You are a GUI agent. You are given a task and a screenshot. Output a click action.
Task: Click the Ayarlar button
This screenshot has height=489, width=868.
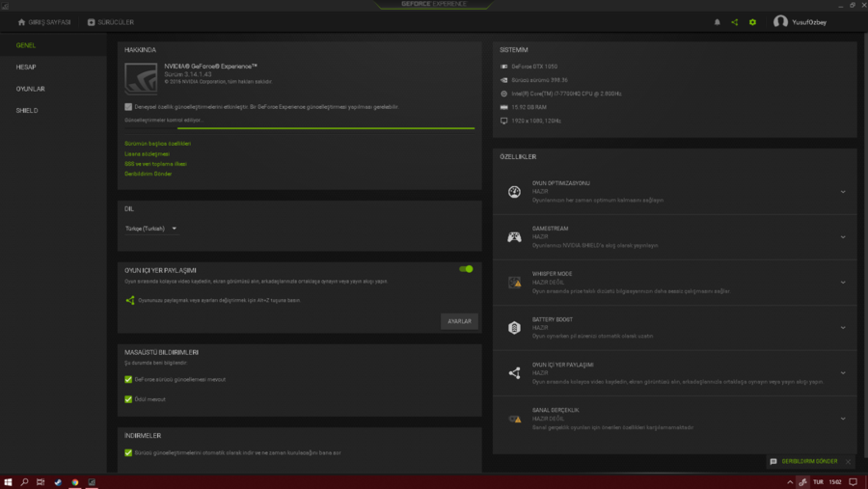[459, 321]
